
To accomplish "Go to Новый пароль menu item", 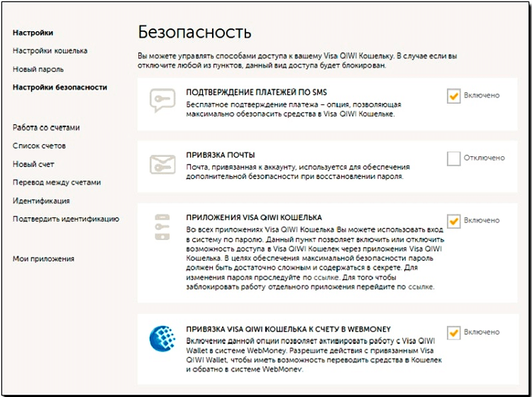I will 38,70.
